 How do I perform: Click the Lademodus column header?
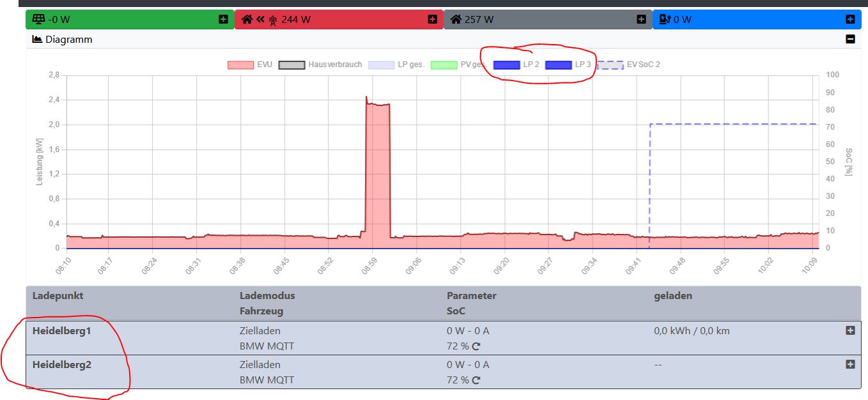coord(267,295)
